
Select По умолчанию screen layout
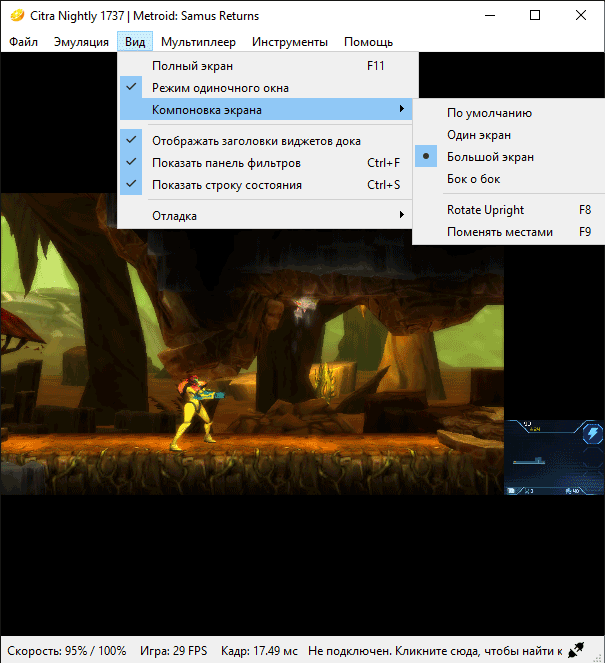[509, 113]
